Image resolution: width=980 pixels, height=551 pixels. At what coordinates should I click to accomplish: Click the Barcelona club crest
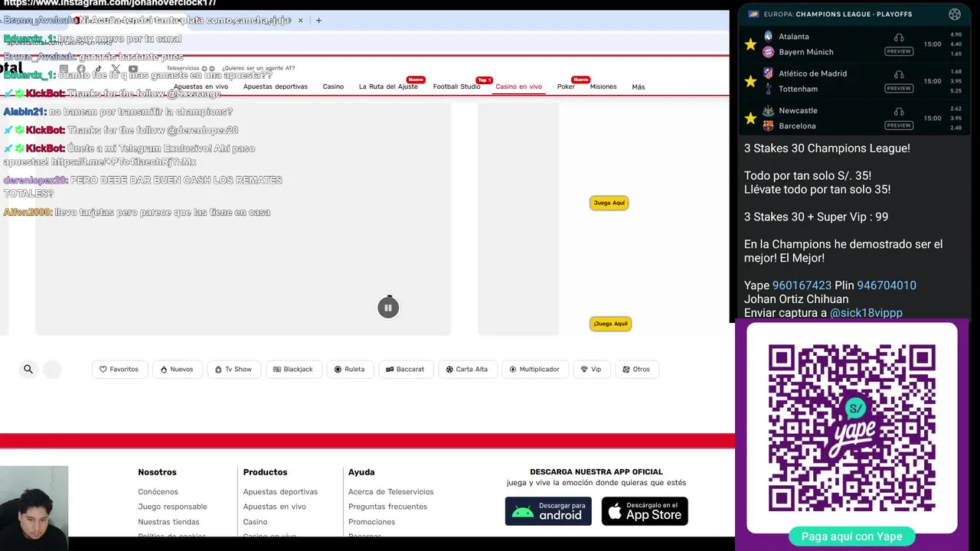[768, 126]
